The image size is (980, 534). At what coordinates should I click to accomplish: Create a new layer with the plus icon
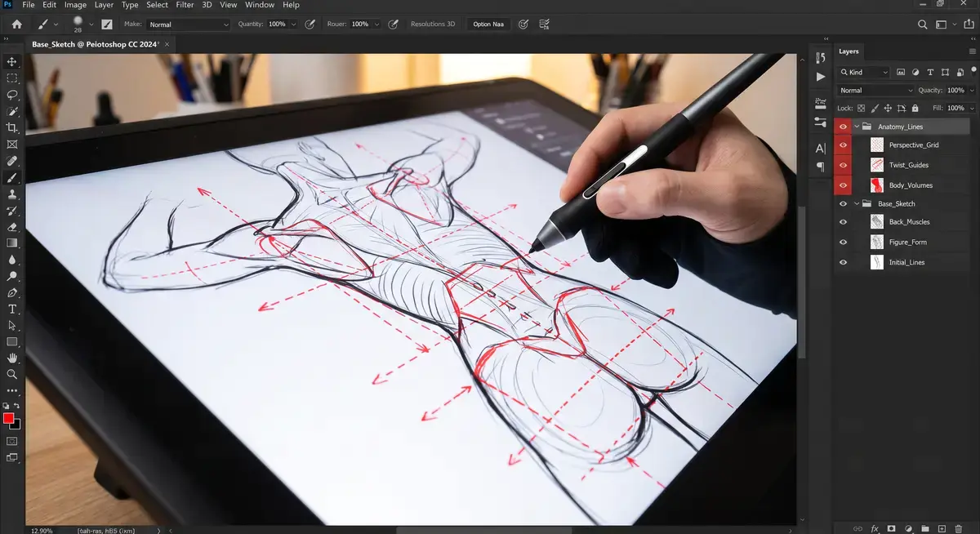point(942,528)
